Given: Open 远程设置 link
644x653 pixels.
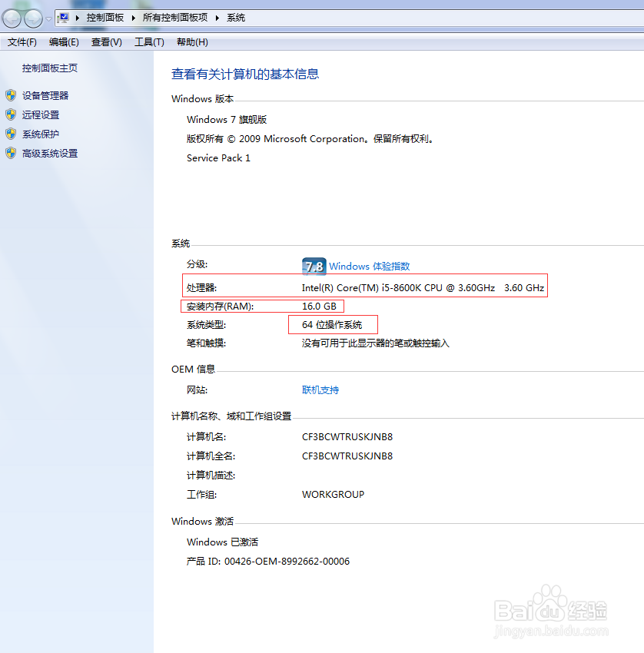Looking at the screenshot, I should (41, 115).
